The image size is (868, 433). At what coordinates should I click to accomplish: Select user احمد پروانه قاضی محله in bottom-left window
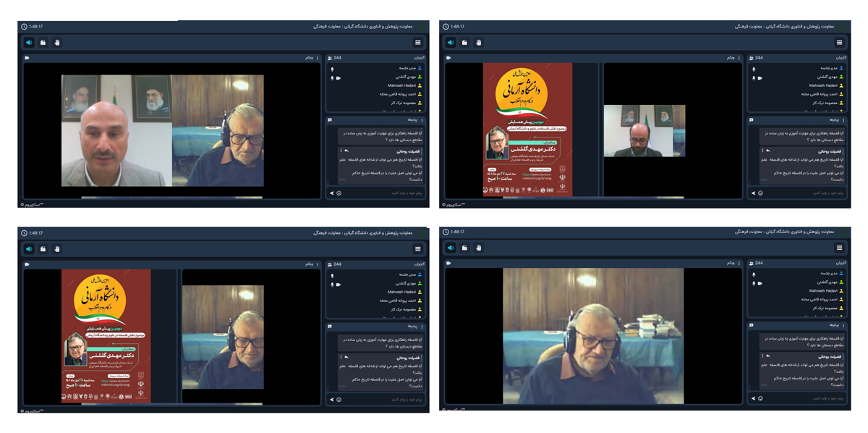click(x=399, y=300)
